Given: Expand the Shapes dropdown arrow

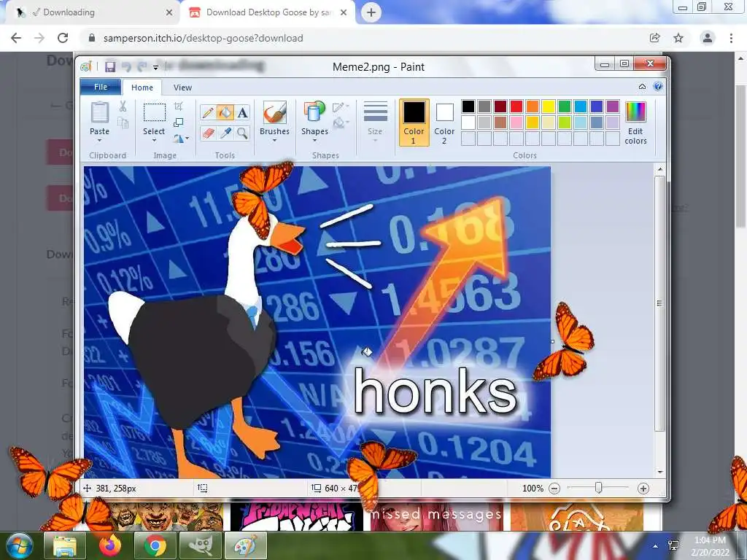Looking at the screenshot, I should click(x=314, y=141).
